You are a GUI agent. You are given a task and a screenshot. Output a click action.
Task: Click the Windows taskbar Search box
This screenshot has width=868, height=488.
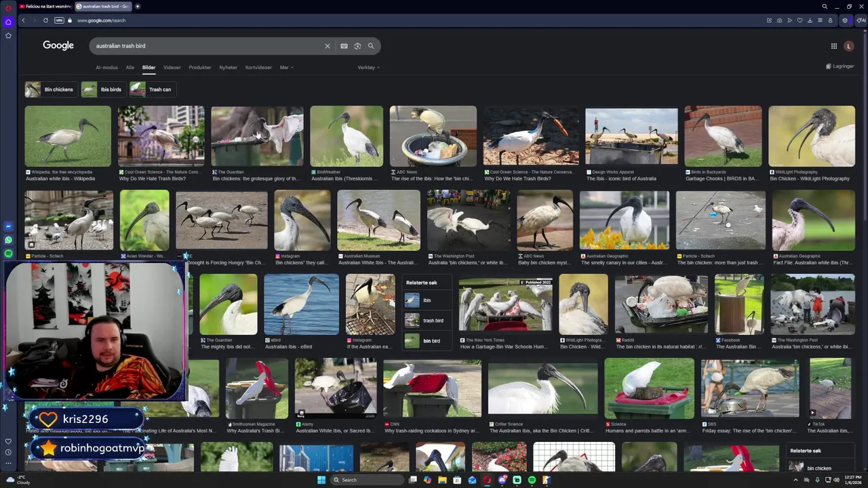click(x=366, y=480)
